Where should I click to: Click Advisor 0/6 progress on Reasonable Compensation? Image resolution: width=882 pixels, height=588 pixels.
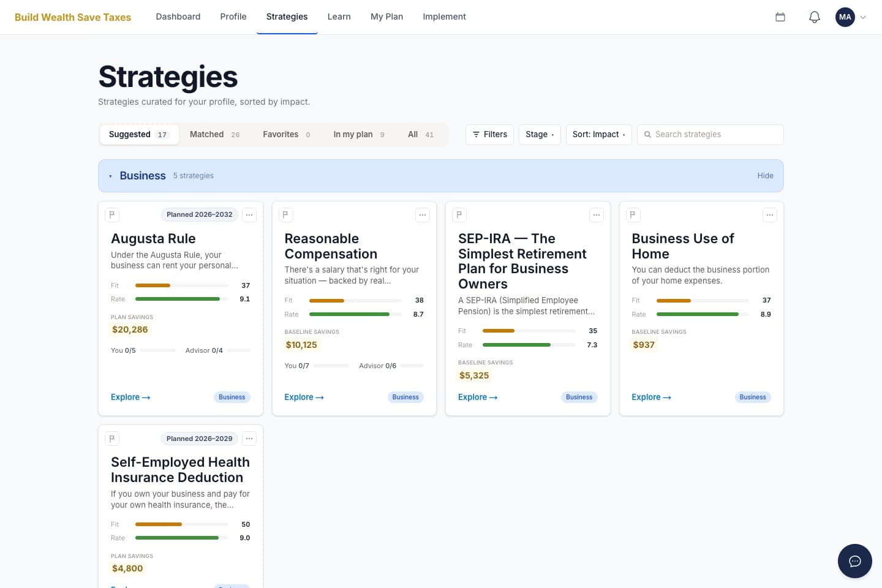click(391, 366)
